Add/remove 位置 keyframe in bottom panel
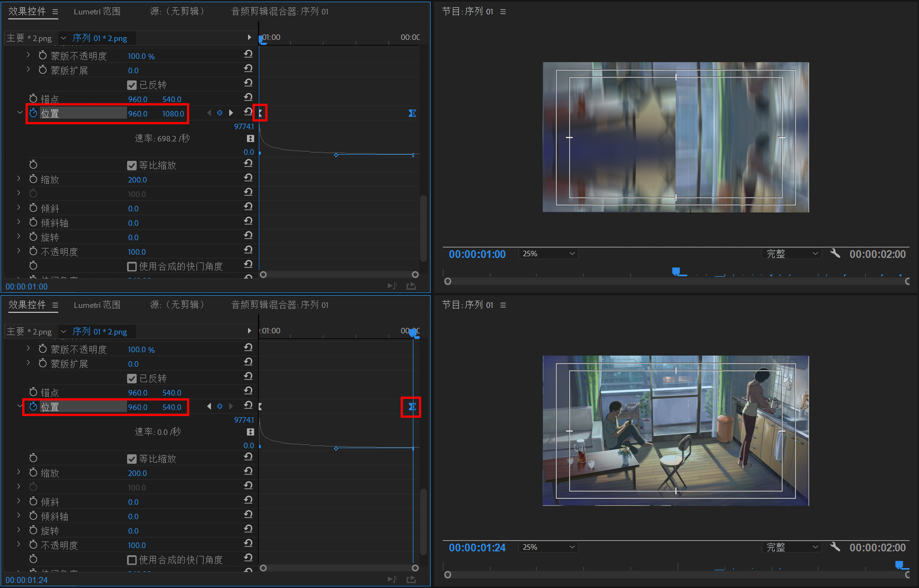The image size is (919, 588). click(220, 406)
